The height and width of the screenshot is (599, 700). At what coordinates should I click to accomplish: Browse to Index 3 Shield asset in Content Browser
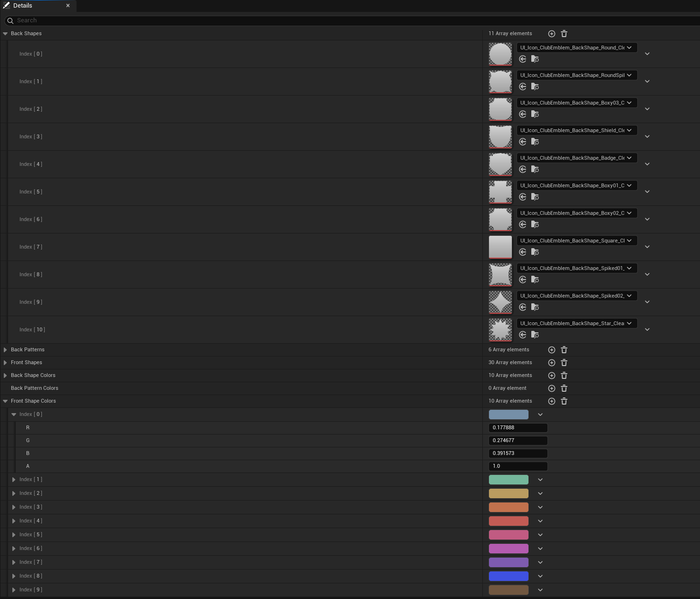pyautogui.click(x=535, y=142)
